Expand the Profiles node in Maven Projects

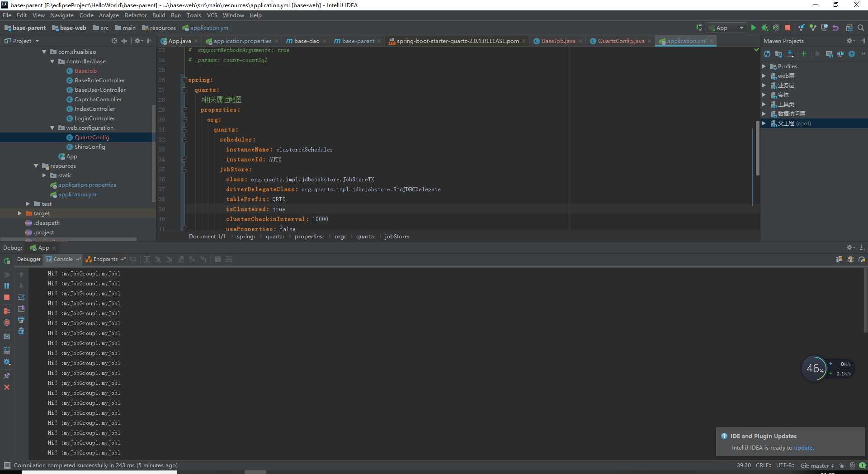[x=764, y=66]
